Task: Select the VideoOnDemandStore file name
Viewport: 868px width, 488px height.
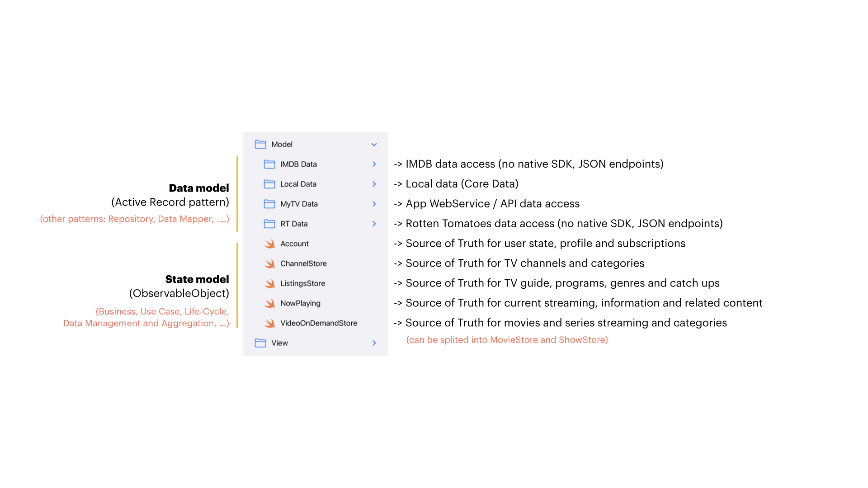Action: (318, 323)
